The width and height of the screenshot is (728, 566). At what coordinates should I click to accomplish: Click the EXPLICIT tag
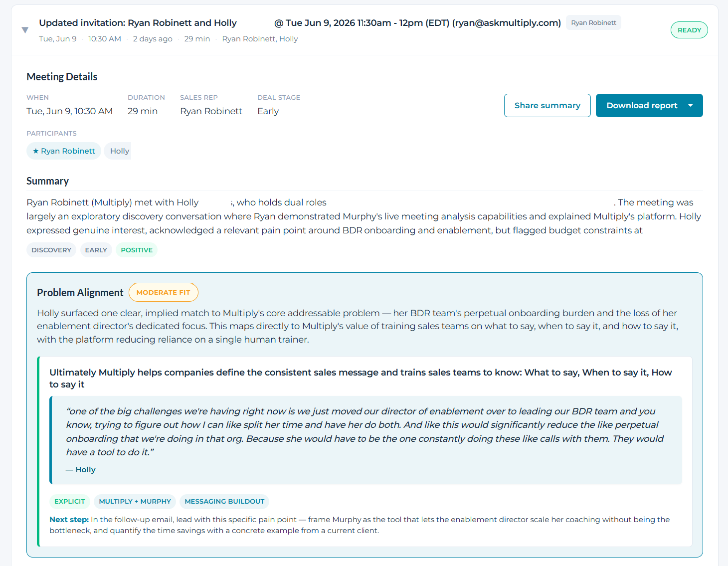(x=70, y=501)
